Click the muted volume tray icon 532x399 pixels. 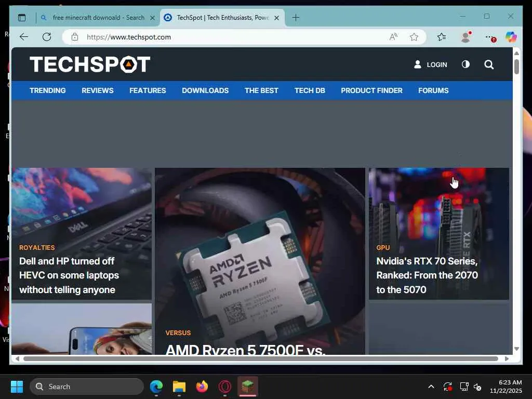[x=477, y=387]
